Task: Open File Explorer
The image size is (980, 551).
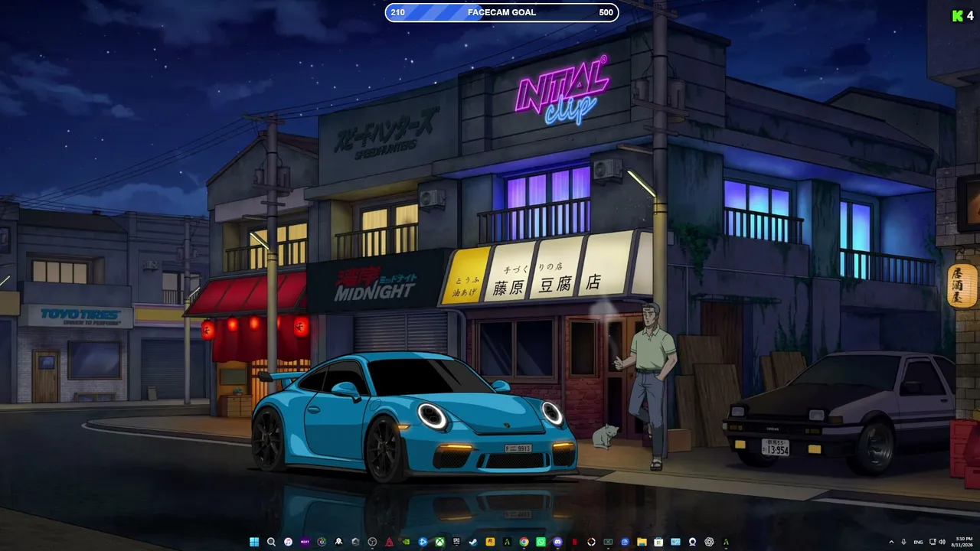Action: (x=642, y=542)
